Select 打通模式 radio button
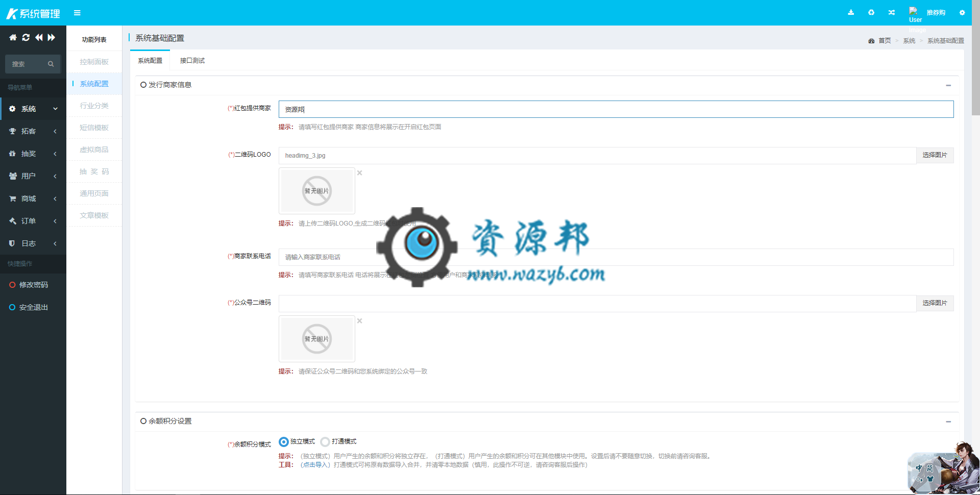The height and width of the screenshot is (495, 980). 325,441
